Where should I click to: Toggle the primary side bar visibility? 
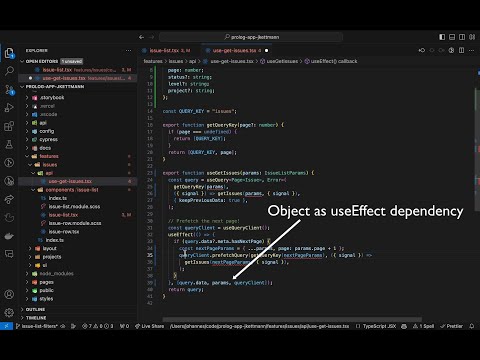tap(442, 37)
